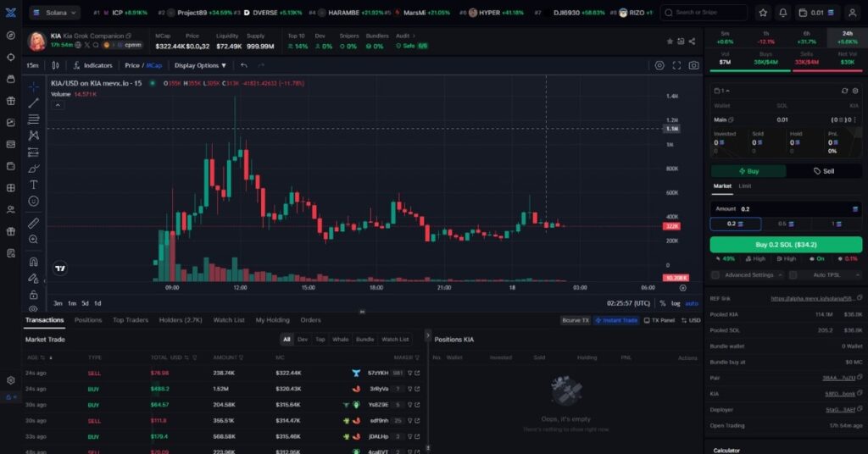868x454 pixels.
Task: Switch to the Positions tab
Action: click(88, 320)
